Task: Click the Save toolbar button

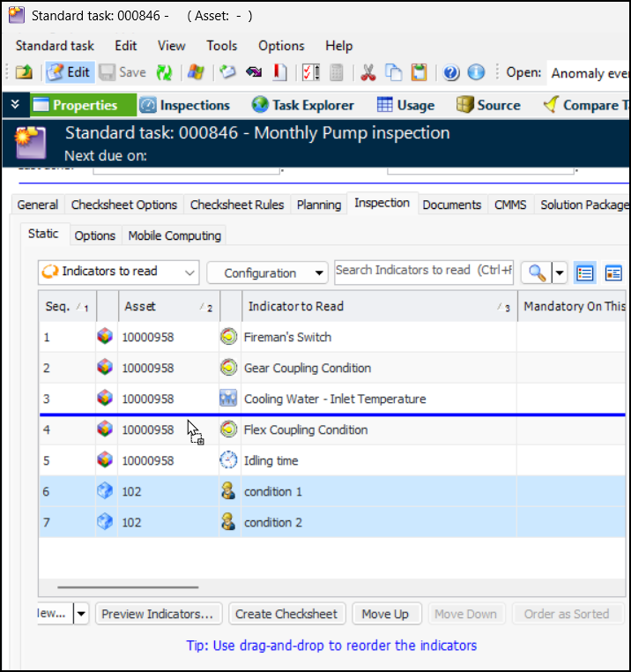Action: [x=123, y=72]
